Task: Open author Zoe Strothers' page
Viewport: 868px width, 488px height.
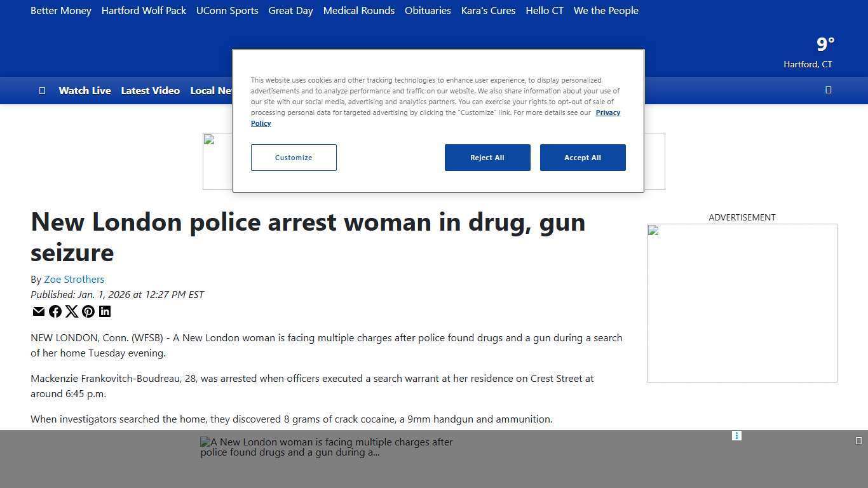Action: click(x=74, y=279)
